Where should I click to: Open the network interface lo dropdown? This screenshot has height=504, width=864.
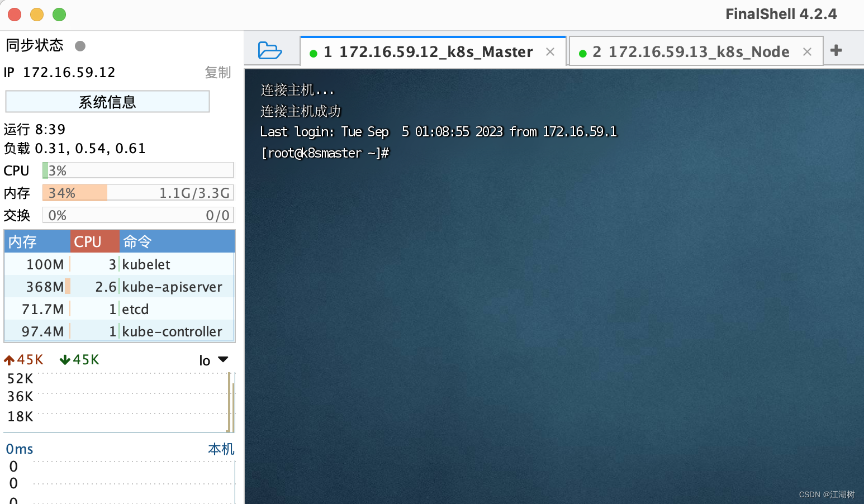tap(214, 360)
